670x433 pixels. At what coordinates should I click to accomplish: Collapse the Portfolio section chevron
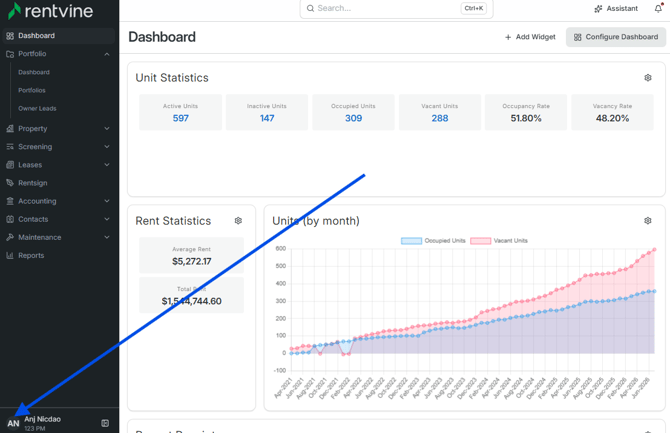107,54
